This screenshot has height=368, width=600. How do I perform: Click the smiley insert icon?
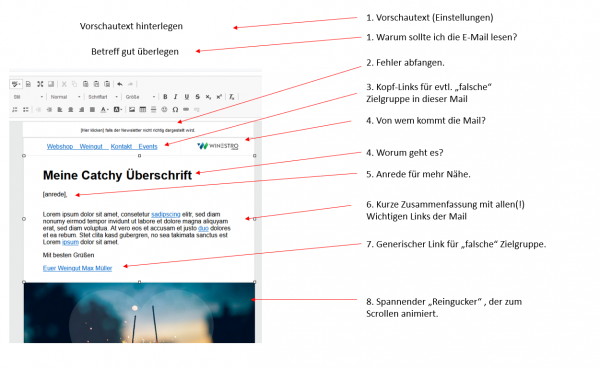pyautogui.click(x=164, y=109)
